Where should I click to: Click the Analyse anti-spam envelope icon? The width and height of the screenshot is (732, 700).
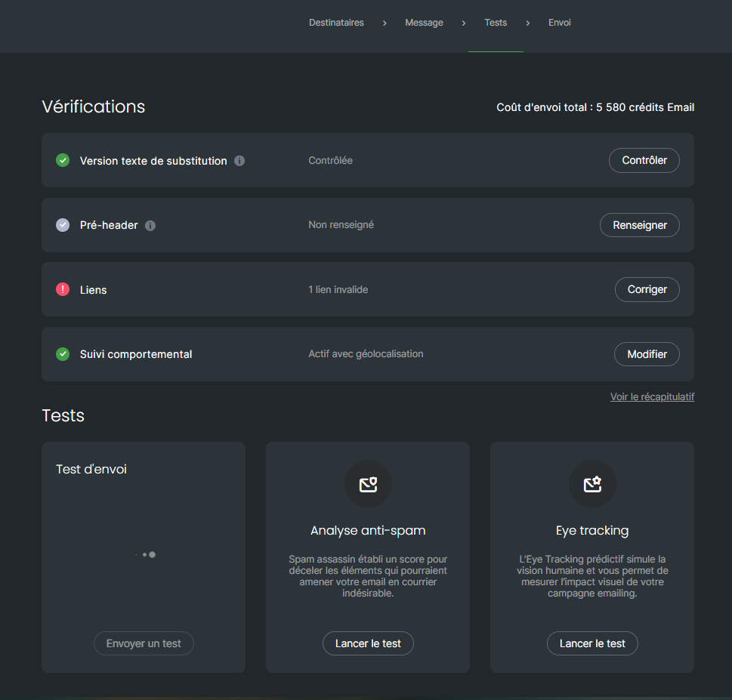368,484
